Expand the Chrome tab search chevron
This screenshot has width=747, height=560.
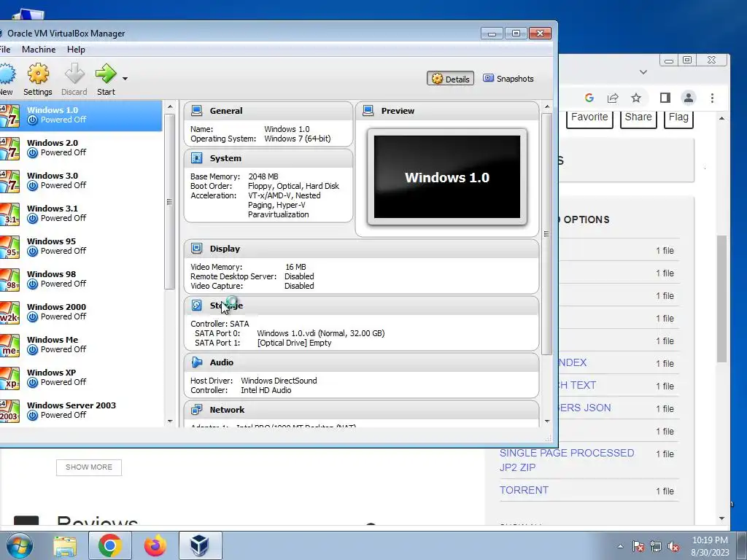point(643,72)
